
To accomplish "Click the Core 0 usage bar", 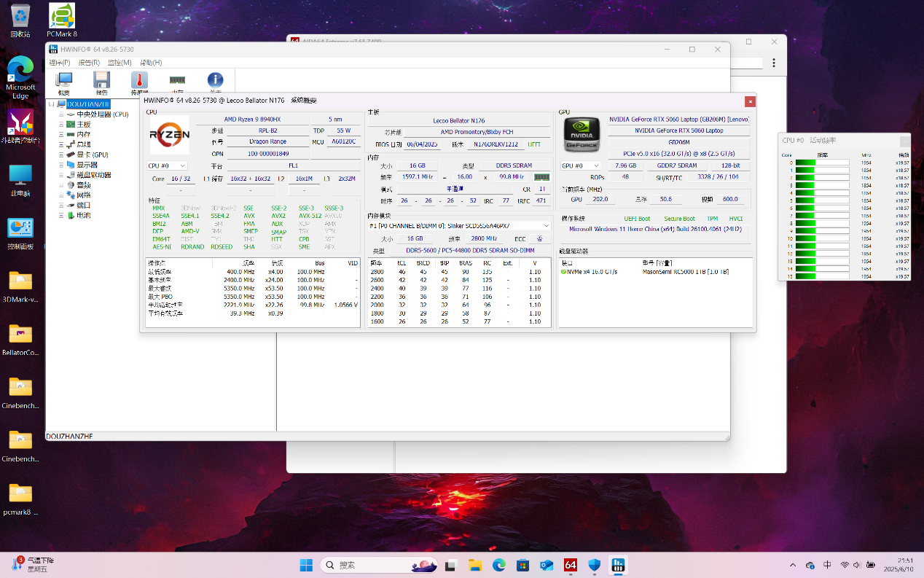I will click(822, 163).
